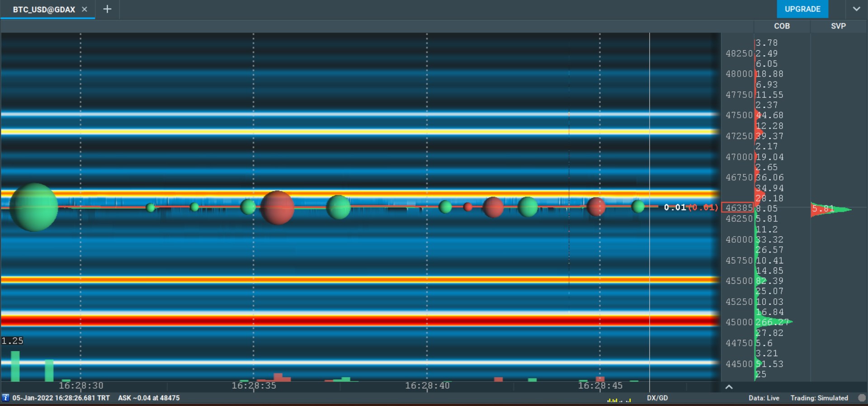868x406 pixels.
Task: Select the COB column header
Action: (x=782, y=26)
